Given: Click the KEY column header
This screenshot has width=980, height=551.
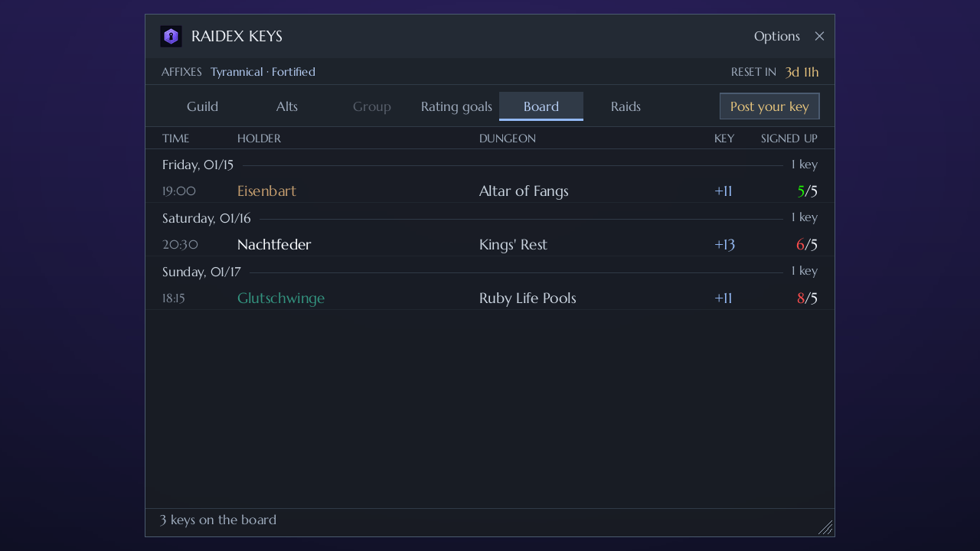Looking at the screenshot, I should coord(724,139).
